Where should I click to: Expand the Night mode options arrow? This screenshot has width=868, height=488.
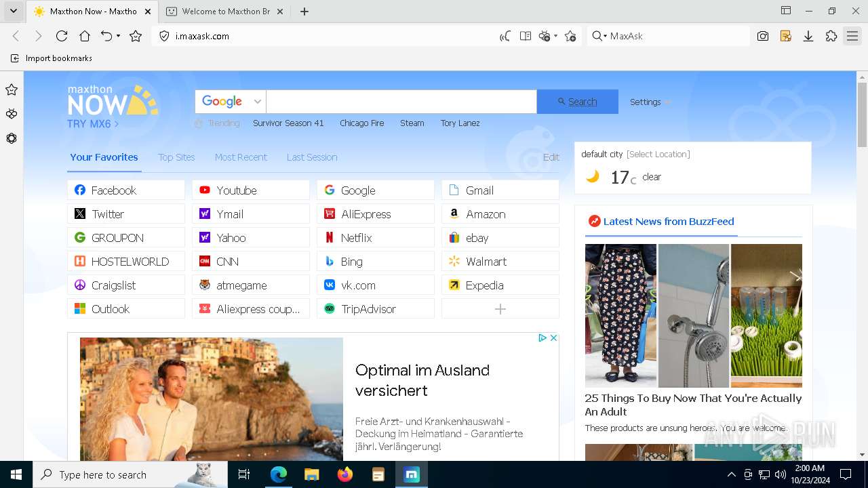click(555, 36)
